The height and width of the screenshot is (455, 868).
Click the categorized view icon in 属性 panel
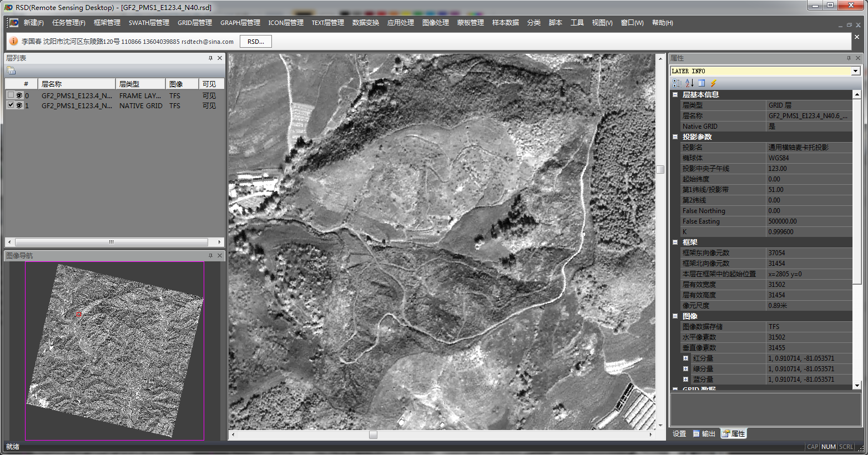(x=677, y=83)
